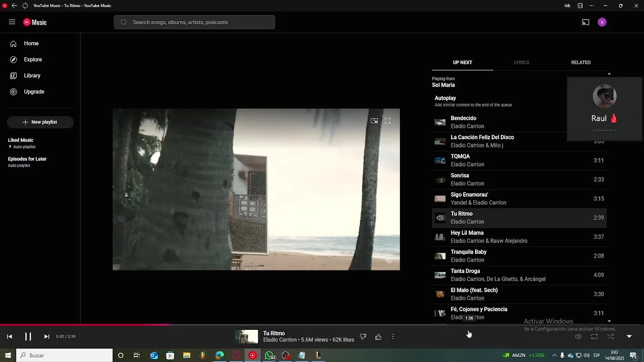This screenshot has width=644, height=362.
Task: Play Tranquila Baby from the queue
Action: (x=519, y=256)
